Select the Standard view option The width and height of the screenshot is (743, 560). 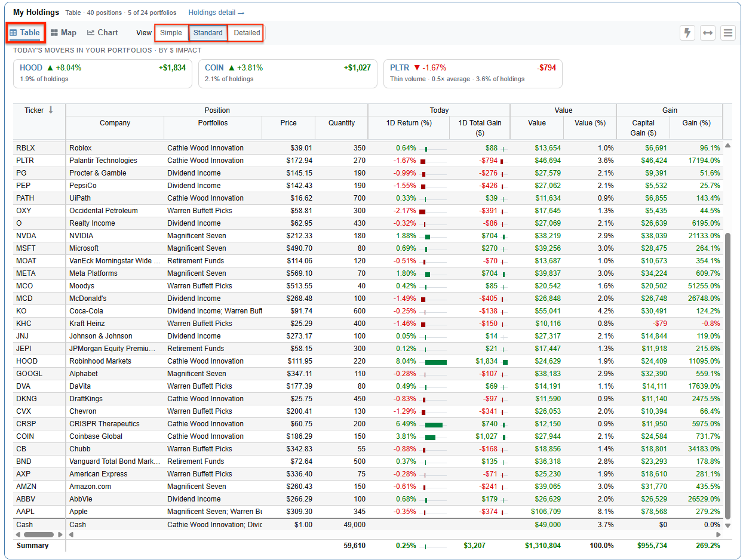tap(208, 33)
